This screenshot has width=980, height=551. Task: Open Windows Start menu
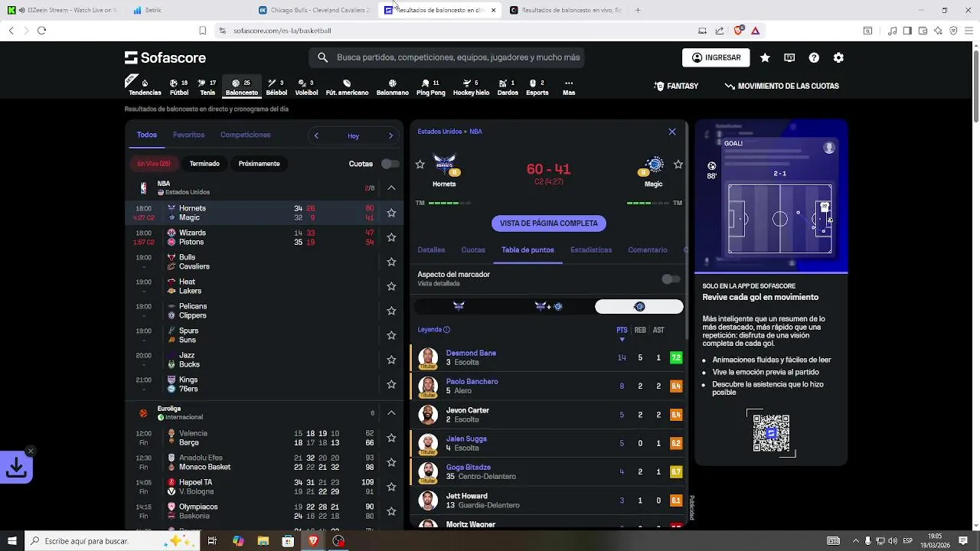coord(11,541)
